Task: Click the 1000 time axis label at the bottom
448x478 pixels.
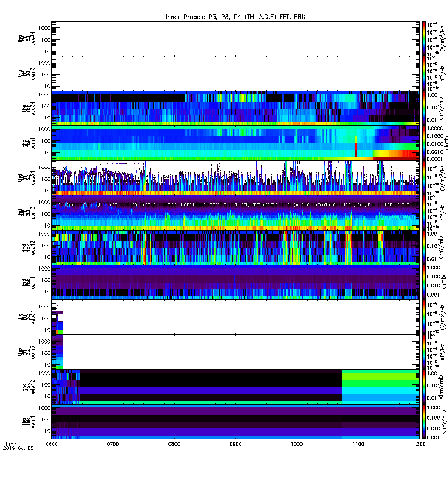Action: coord(297,444)
